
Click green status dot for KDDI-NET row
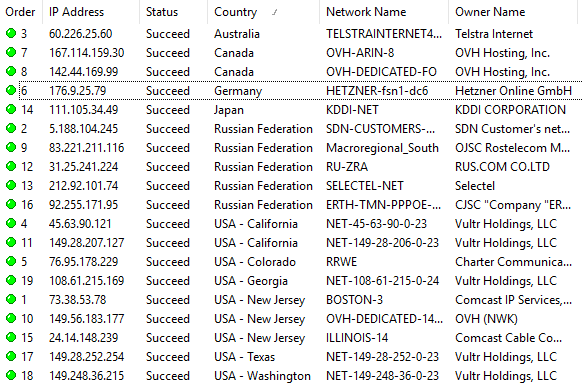point(11,109)
